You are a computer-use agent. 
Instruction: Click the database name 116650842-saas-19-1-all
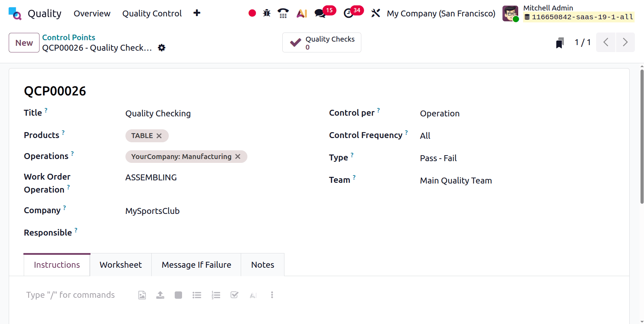579,17
